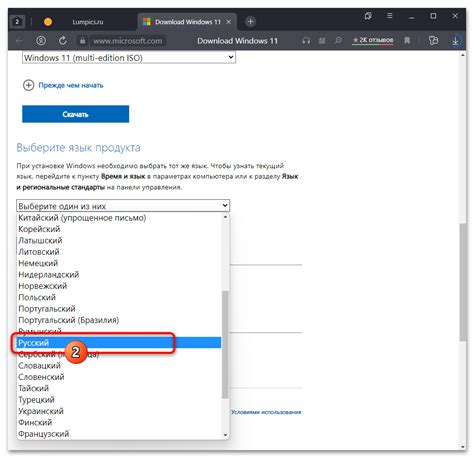
Task: Click the headphones read-aloud icon
Action: tap(306, 41)
